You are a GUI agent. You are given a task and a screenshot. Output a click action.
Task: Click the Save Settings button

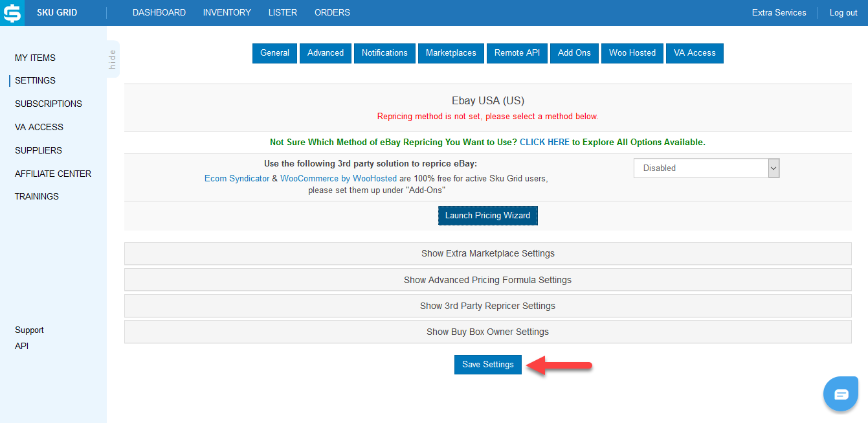(x=488, y=364)
